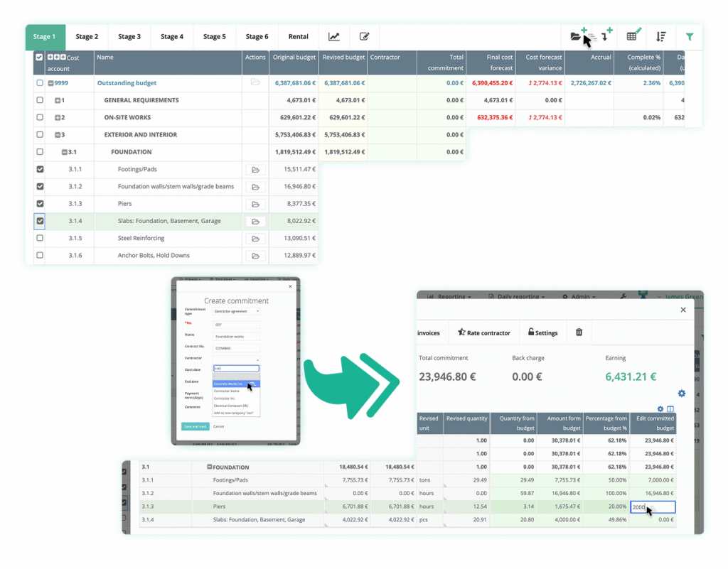Viewport: 728px width, 569px height.
Task: Click the sort icon in the toolbar
Action: 661,36
